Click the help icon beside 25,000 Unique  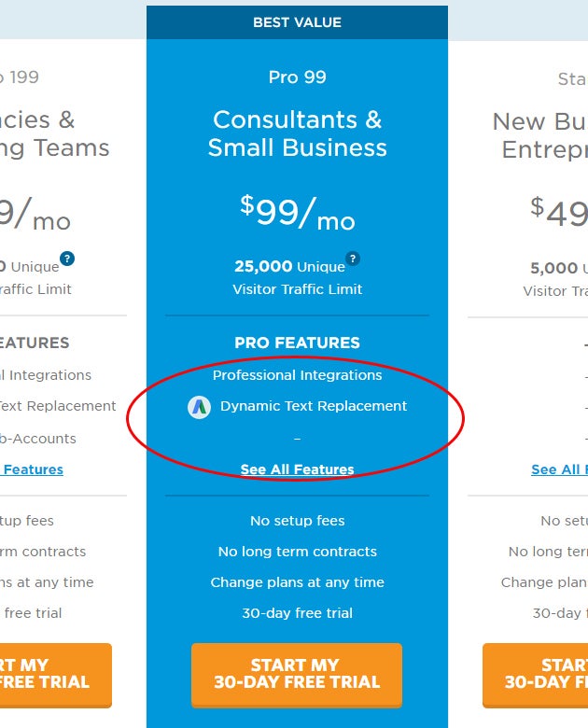(x=353, y=259)
